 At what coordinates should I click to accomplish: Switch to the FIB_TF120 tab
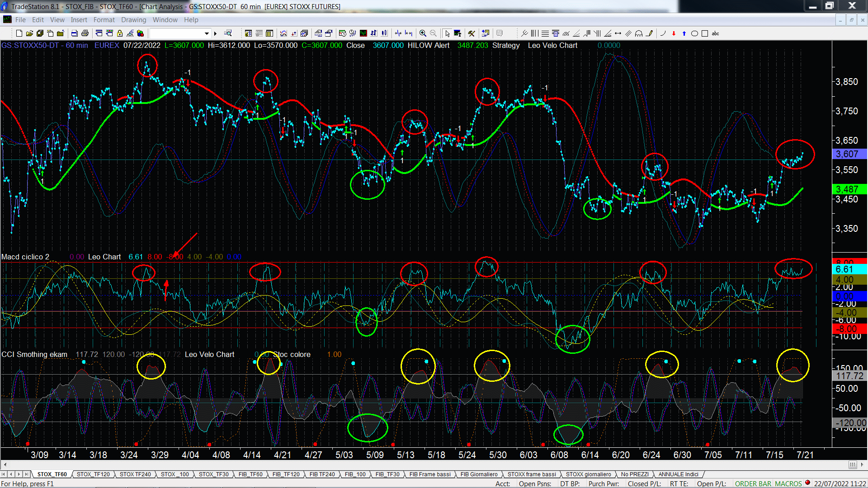(286, 474)
